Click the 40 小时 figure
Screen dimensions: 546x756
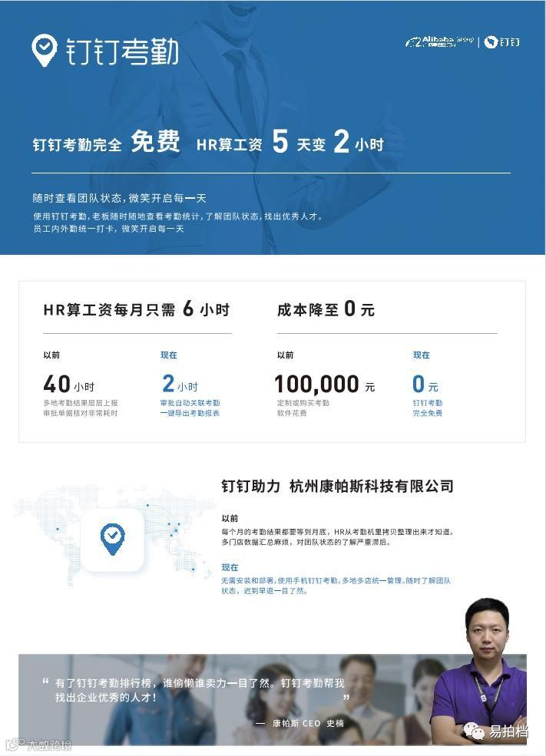69,385
